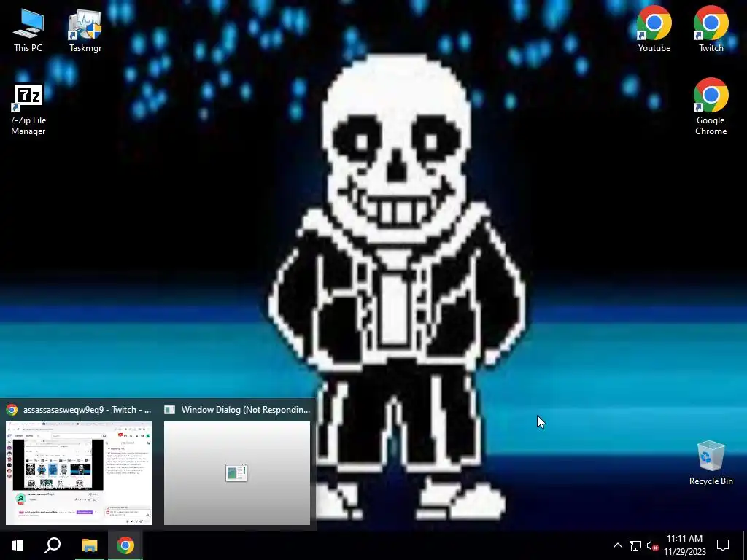Select the Window Dialog (Not Responding) thumbnail
The width and height of the screenshot is (747, 560).
[x=237, y=472]
